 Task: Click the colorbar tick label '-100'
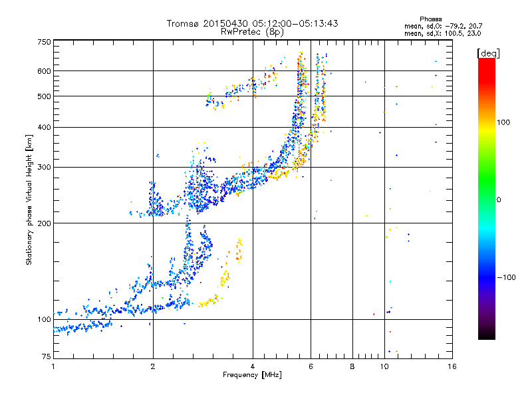506,277
